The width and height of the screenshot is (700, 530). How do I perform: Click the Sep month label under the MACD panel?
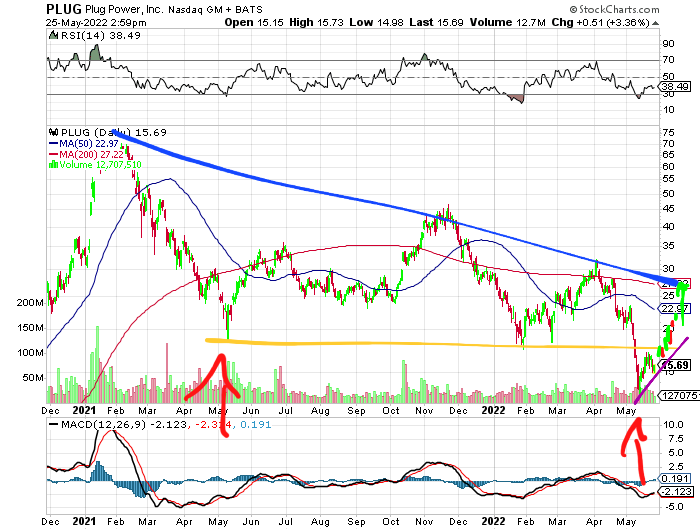click(x=356, y=521)
